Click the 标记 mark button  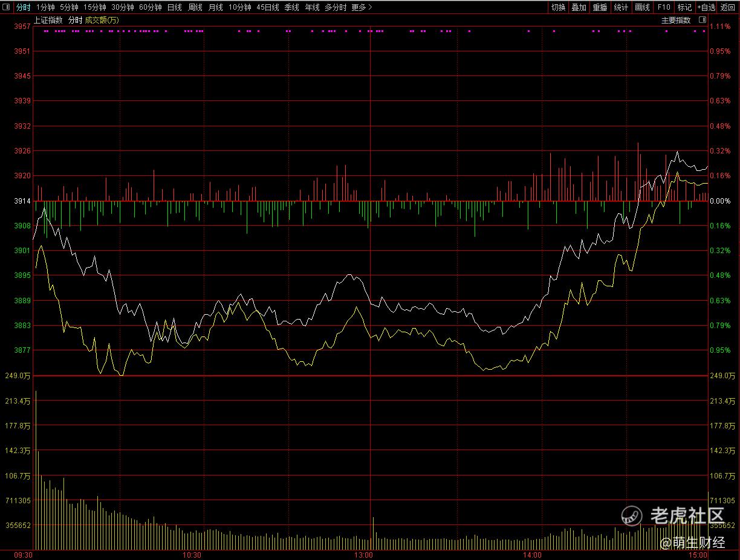pos(684,7)
